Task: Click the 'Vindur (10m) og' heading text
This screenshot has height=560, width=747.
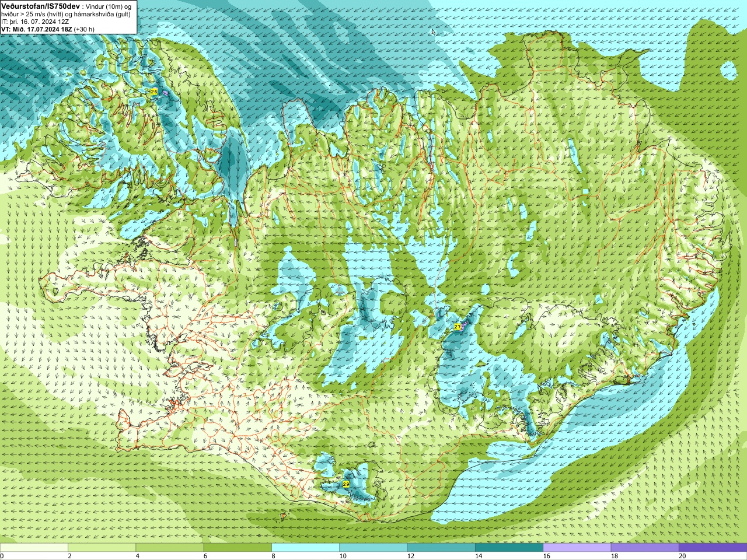Action: [x=109, y=6]
